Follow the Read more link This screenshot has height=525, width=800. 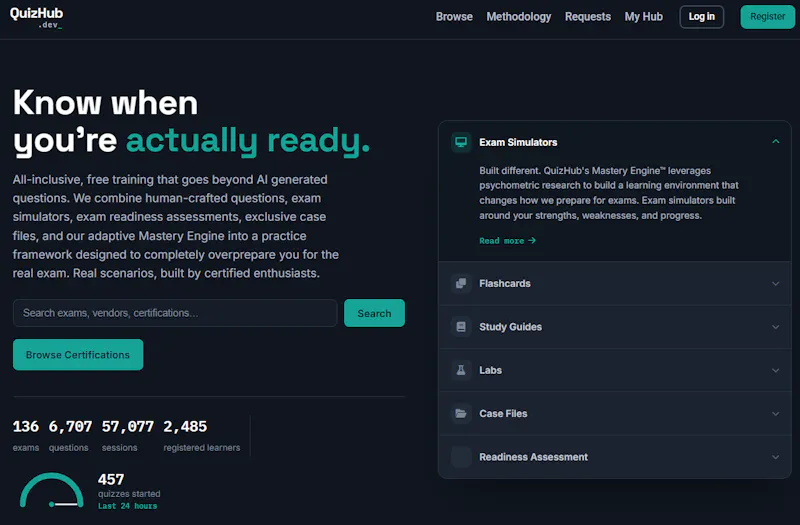(508, 240)
